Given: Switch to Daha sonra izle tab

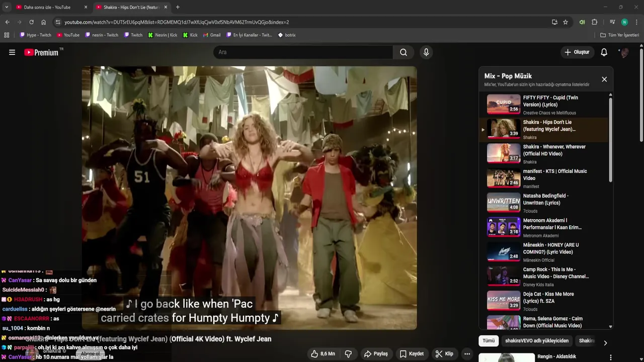Looking at the screenshot, I should pyautogui.click(x=47, y=7).
